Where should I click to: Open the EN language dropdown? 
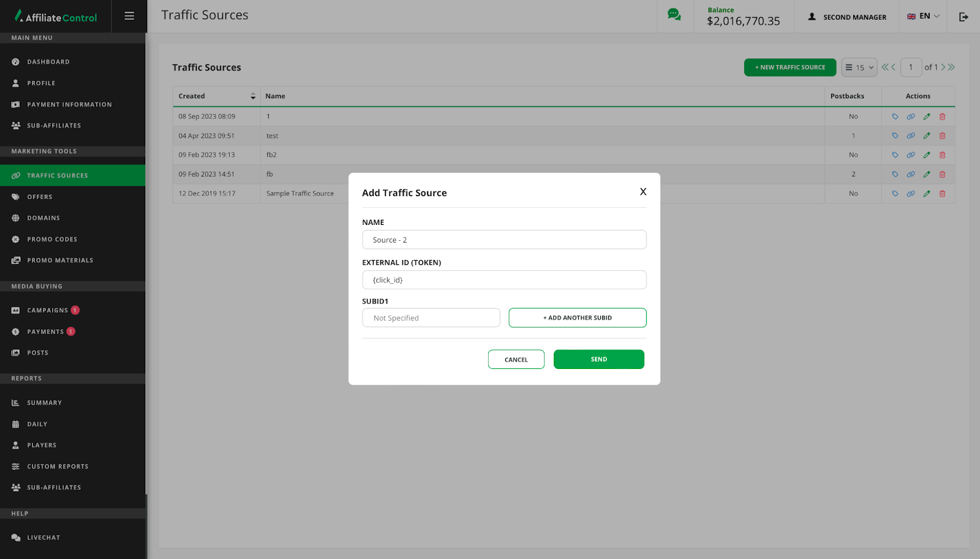coord(923,17)
